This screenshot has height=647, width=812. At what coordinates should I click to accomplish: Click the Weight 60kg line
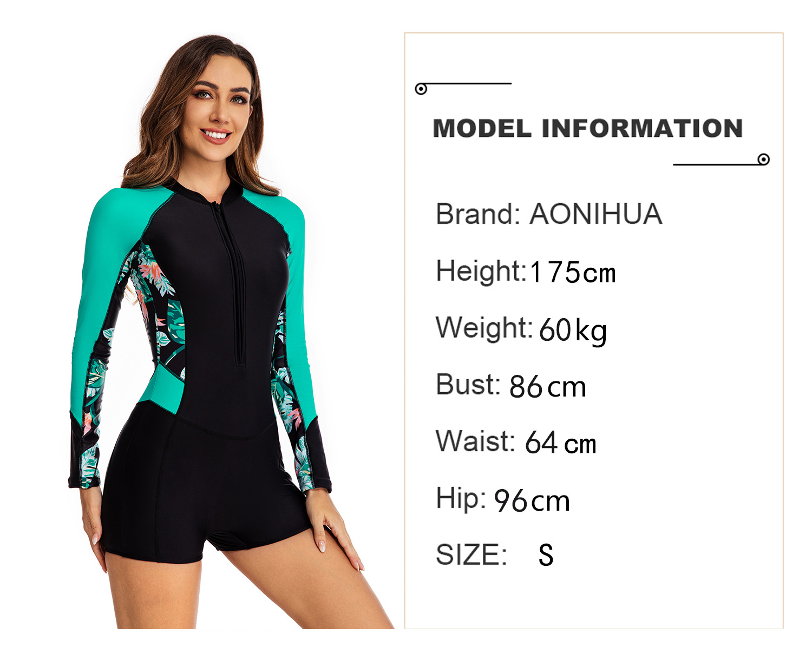tap(521, 329)
